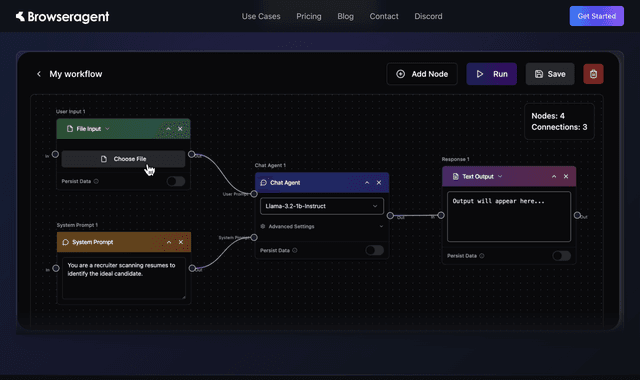Click the Chat Agent User Prompt connector
This screenshot has height=380, width=640.
point(254,194)
